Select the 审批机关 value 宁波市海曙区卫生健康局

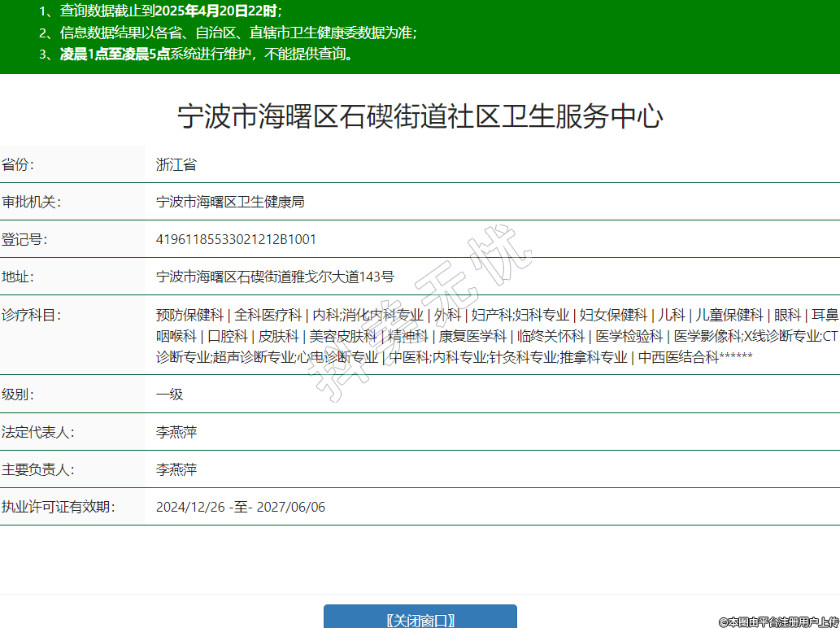[230, 202]
